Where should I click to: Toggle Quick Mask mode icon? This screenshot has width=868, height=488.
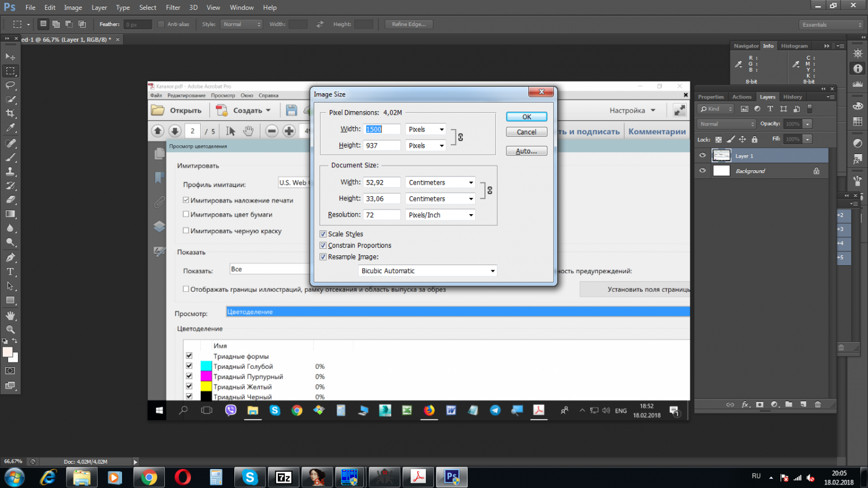10,370
